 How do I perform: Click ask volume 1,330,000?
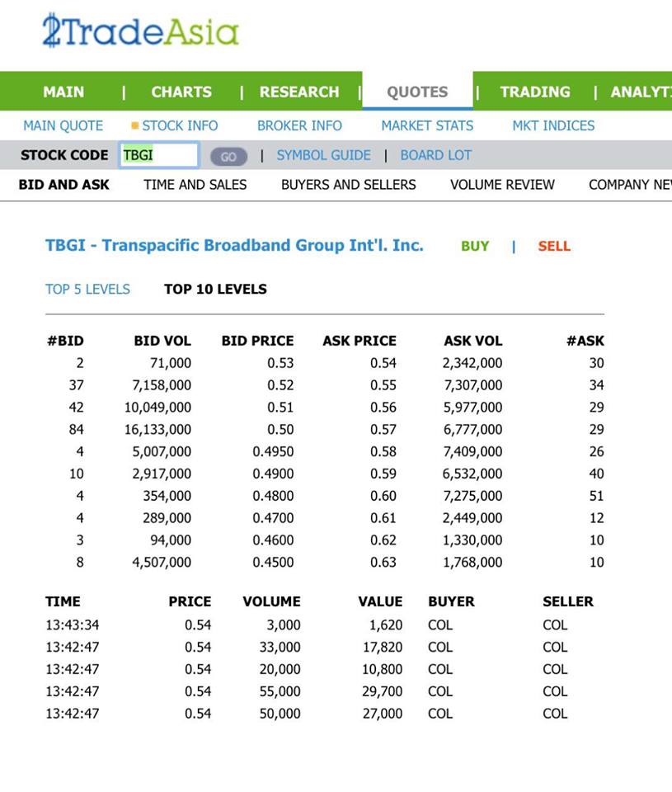click(x=472, y=540)
